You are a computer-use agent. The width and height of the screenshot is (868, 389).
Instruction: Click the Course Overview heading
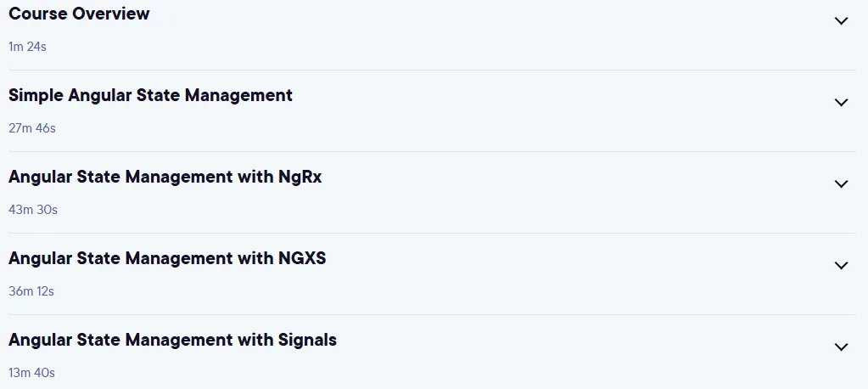[79, 14]
